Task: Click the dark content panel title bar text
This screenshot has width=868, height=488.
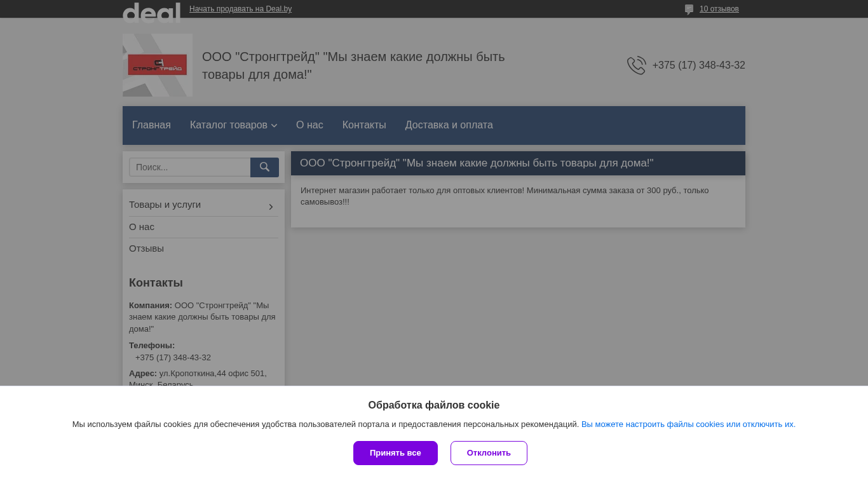Action: point(477,163)
